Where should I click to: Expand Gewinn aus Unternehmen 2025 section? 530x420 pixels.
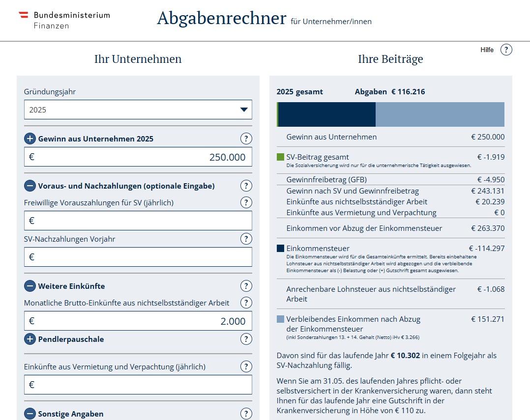[x=30, y=139]
